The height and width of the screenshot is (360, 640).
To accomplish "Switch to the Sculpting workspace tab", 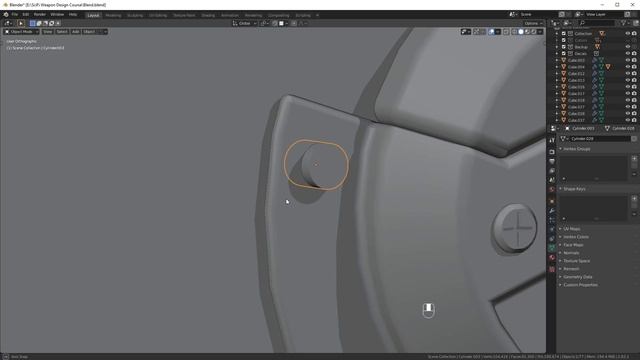I will coord(135,15).
